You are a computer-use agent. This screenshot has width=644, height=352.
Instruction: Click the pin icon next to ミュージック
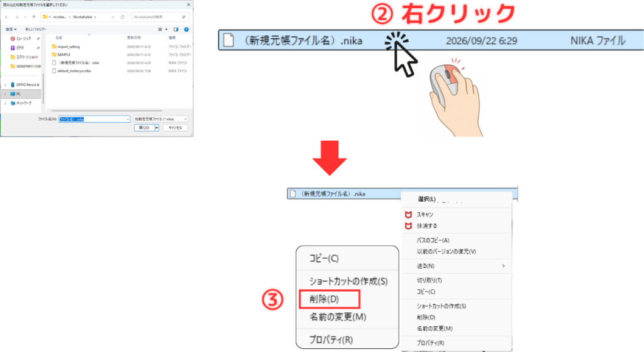[x=38, y=38]
